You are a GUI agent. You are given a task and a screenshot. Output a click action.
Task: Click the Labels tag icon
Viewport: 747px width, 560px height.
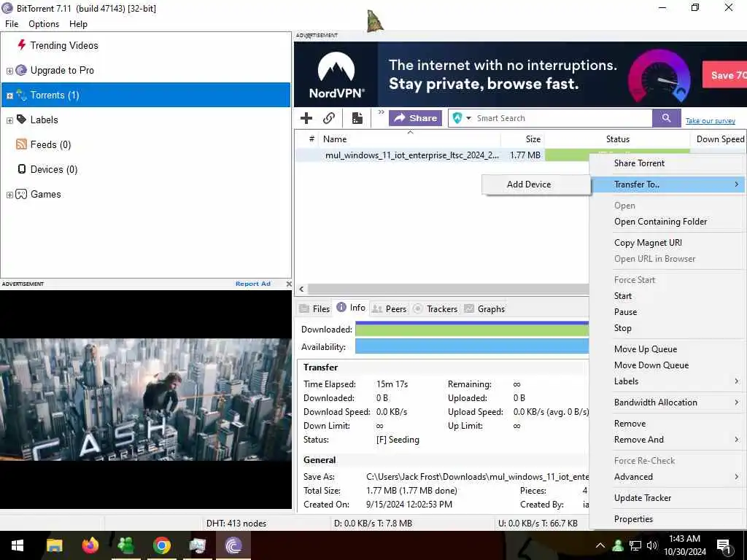(x=21, y=119)
